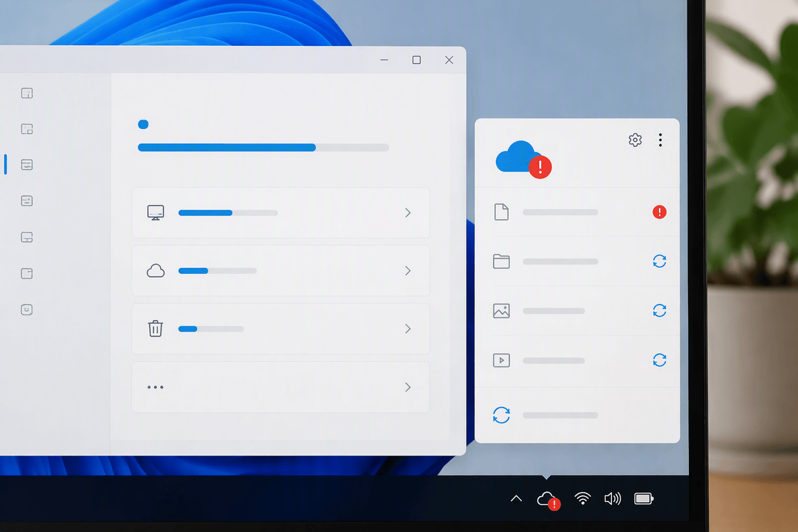This screenshot has height=532, width=798.
Task: Click the document row label placeholder in flyout
Action: (561, 212)
